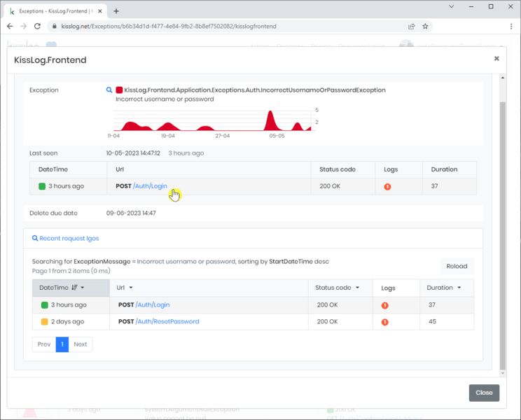Click the Prev pagination button

click(44, 344)
